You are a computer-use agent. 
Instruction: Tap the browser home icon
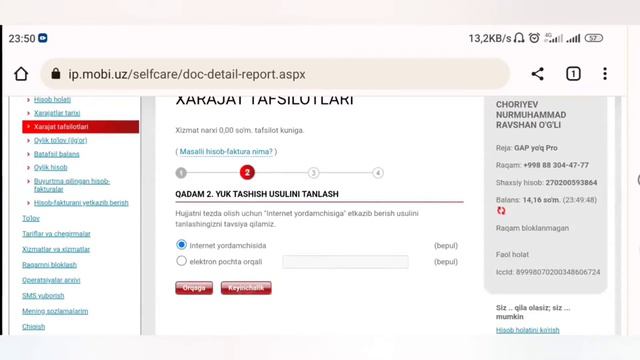[x=21, y=74]
